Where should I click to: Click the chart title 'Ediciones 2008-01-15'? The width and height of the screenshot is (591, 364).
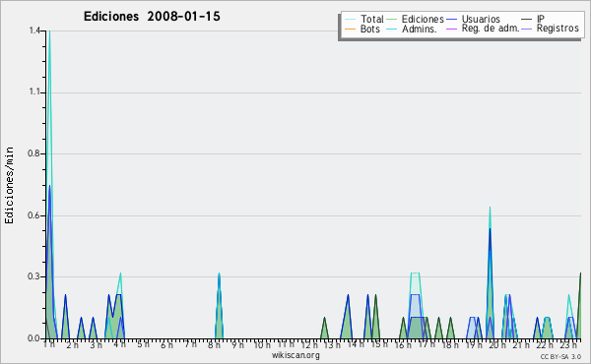click(x=152, y=17)
